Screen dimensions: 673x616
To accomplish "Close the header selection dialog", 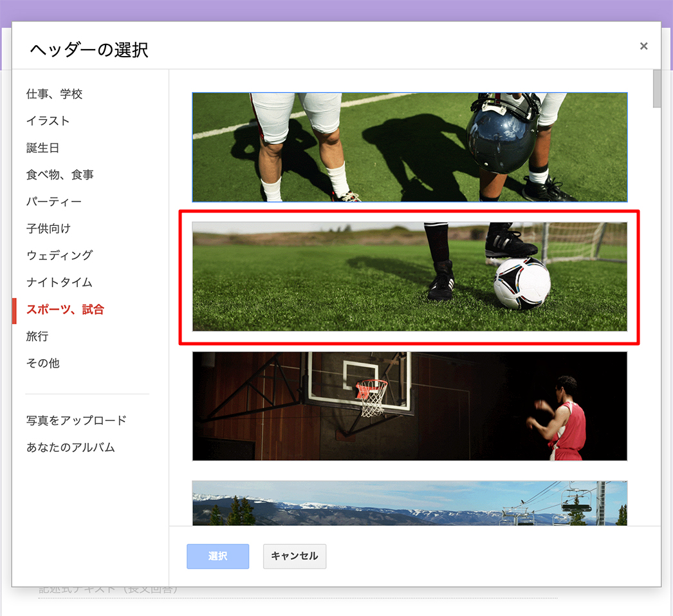I will tap(643, 46).
